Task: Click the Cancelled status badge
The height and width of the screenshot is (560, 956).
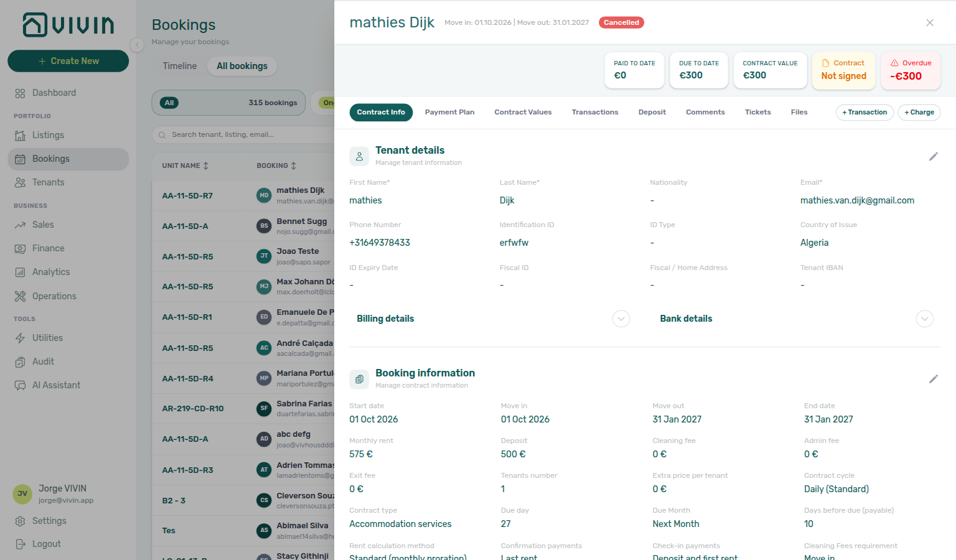Action: tap(621, 22)
